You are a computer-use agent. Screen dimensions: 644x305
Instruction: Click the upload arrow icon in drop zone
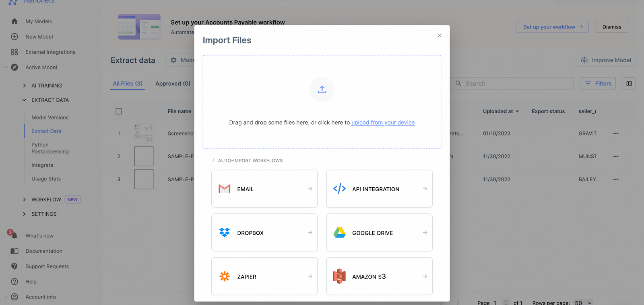coord(322,89)
